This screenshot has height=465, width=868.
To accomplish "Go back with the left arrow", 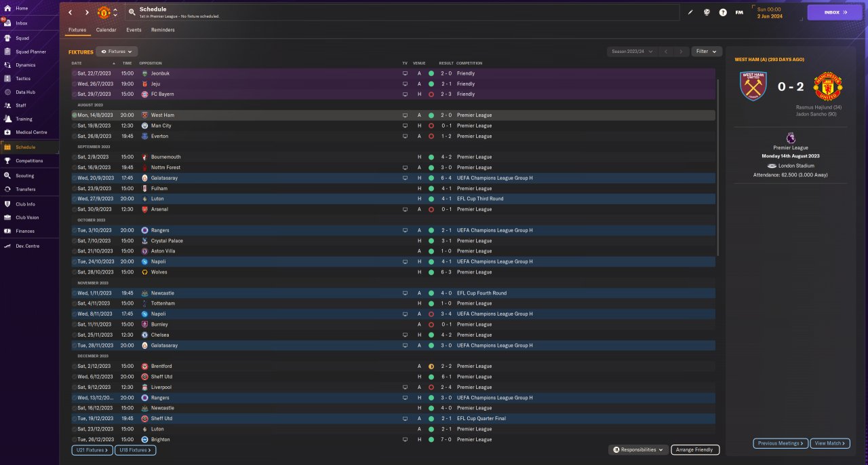I will (x=70, y=12).
